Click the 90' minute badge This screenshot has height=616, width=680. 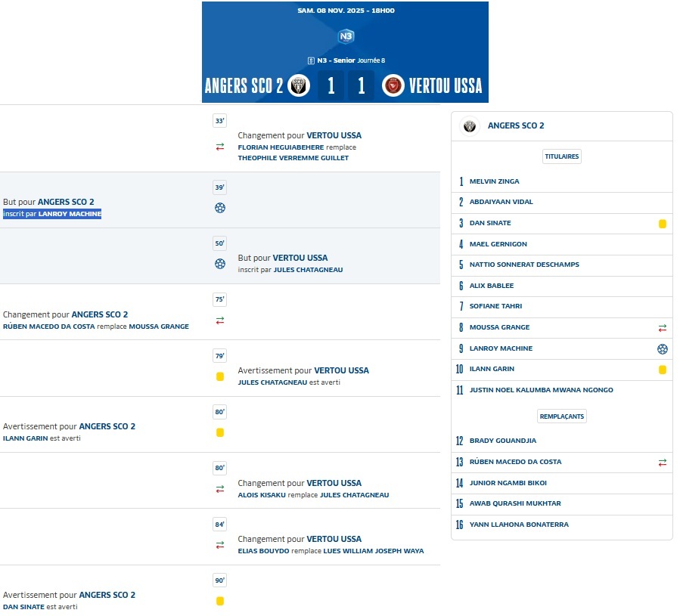pos(220,580)
